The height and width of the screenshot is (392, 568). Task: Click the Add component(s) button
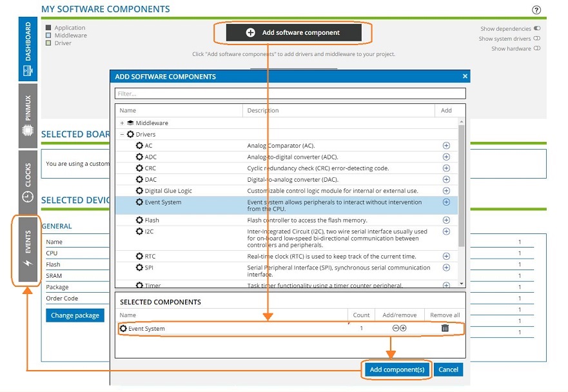396,369
